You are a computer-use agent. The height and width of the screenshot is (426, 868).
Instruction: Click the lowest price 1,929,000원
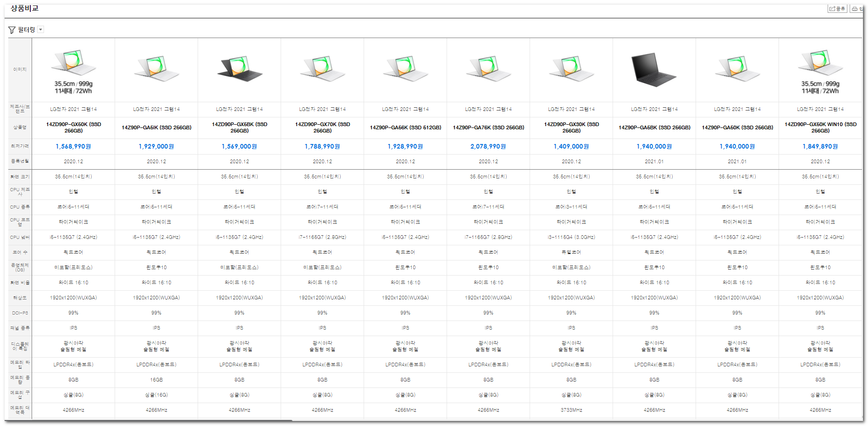(156, 147)
